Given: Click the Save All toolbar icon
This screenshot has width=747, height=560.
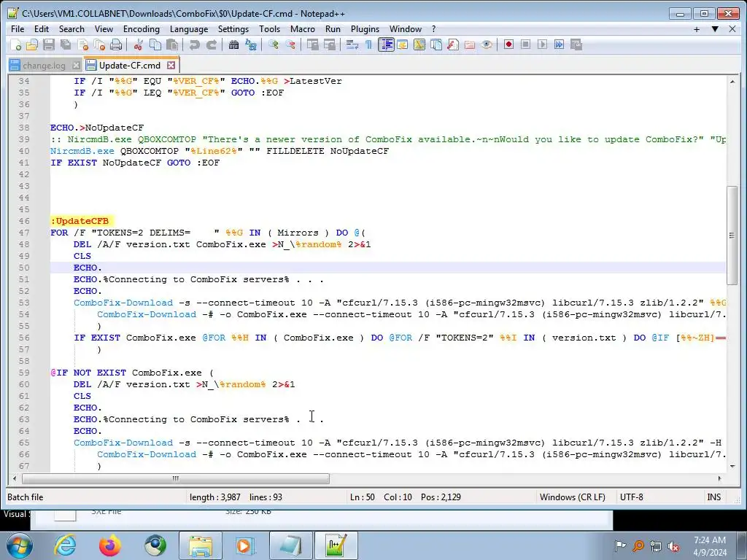Looking at the screenshot, I should 65,44.
